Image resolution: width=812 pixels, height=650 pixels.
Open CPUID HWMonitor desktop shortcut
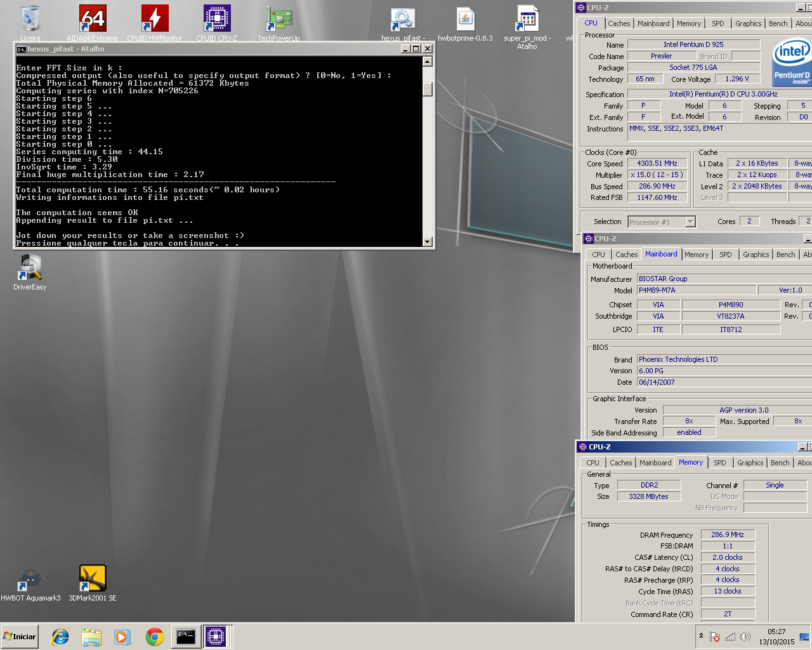[x=154, y=23]
